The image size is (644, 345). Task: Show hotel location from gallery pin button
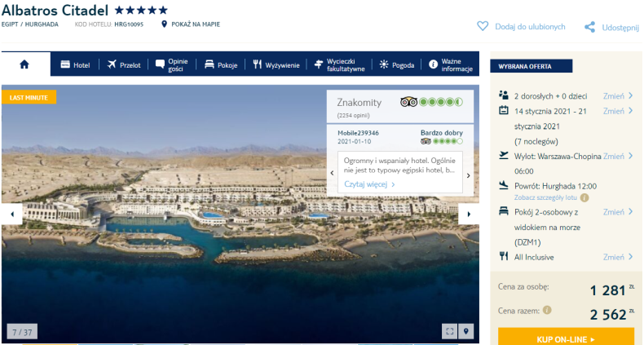(x=465, y=331)
